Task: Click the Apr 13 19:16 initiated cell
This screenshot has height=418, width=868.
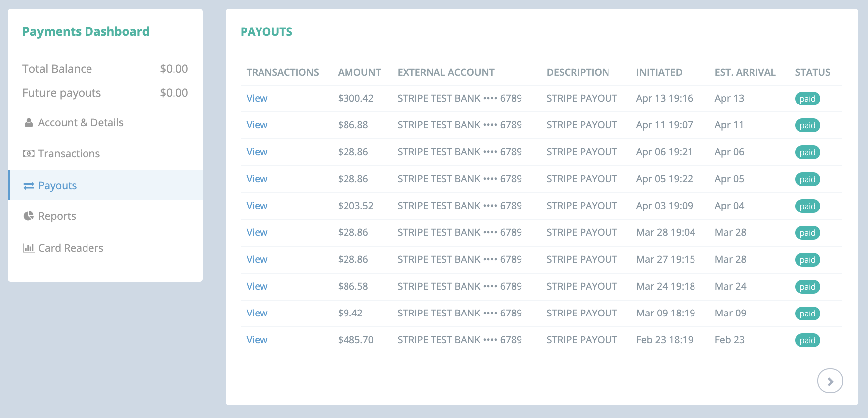Action: click(665, 98)
